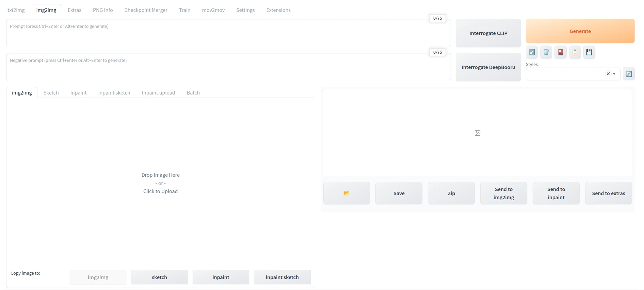Copy image to inpaint sketch
The height and width of the screenshot is (290, 644).
[x=282, y=277]
